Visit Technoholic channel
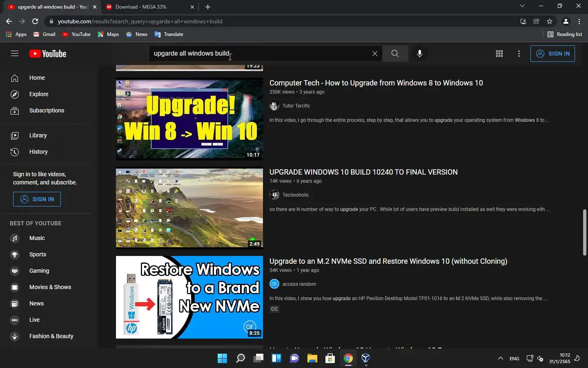The height and width of the screenshot is (368, 588). [296, 195]
